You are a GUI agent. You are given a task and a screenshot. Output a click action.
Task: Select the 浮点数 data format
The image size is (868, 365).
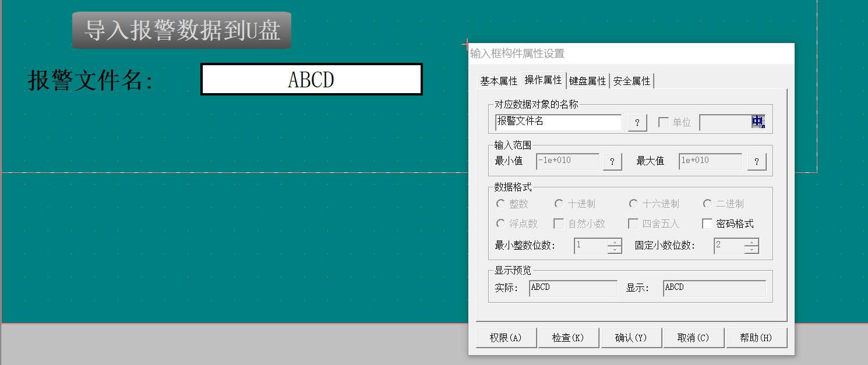[500, 224]
